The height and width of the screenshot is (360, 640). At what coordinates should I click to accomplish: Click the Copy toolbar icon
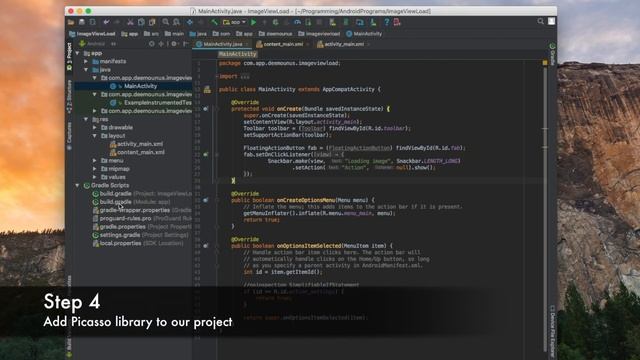coord(141,22)
